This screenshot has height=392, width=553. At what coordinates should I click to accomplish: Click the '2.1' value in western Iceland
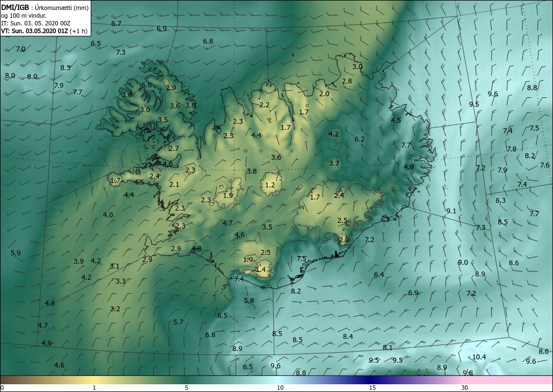point(174,184)
